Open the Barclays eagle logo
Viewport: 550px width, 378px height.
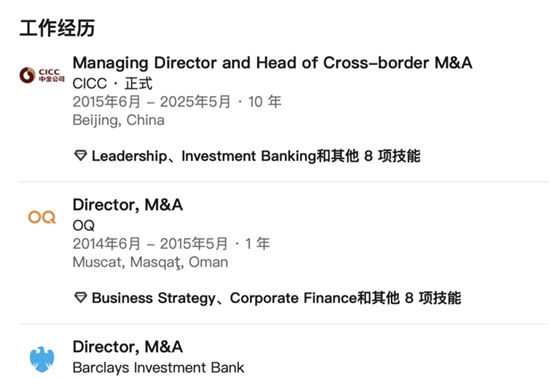pos(42,359)
